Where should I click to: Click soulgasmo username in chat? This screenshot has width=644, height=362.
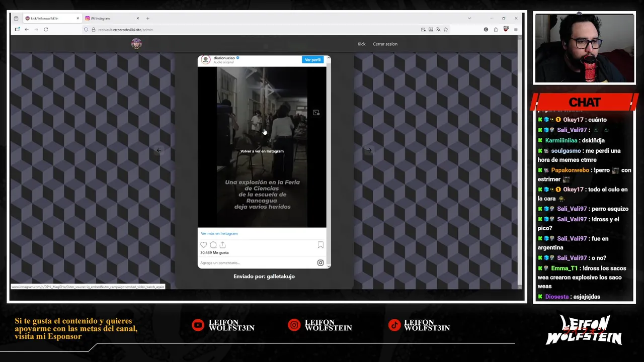566,151
